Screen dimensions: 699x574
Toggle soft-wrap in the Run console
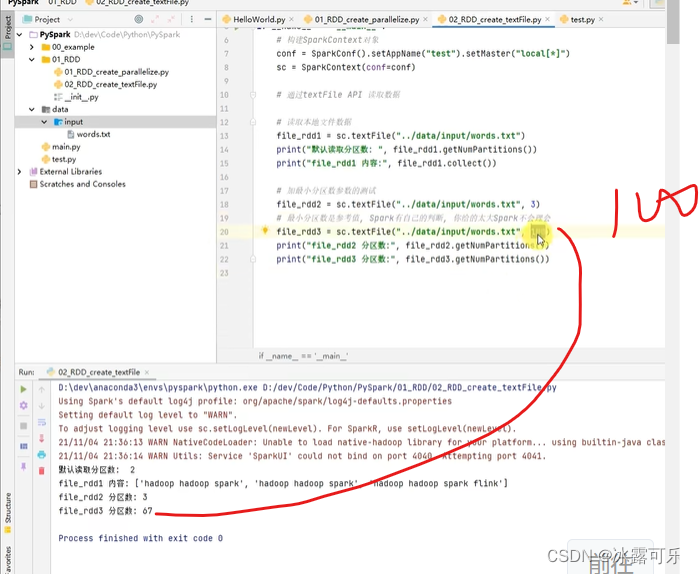(x=41, y=422)
